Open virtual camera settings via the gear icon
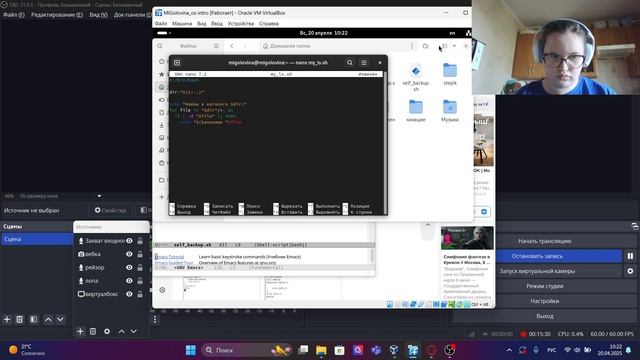640x360 pixels. tap(630, 271)
